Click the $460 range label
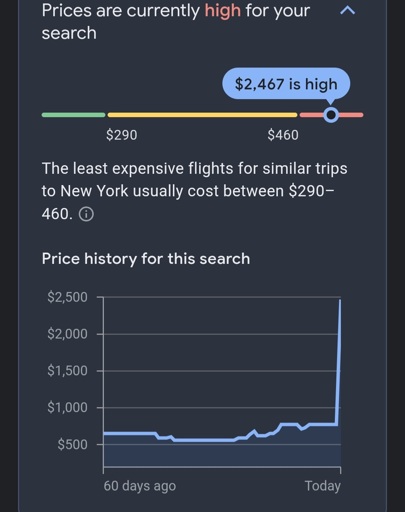 point(283,135)
